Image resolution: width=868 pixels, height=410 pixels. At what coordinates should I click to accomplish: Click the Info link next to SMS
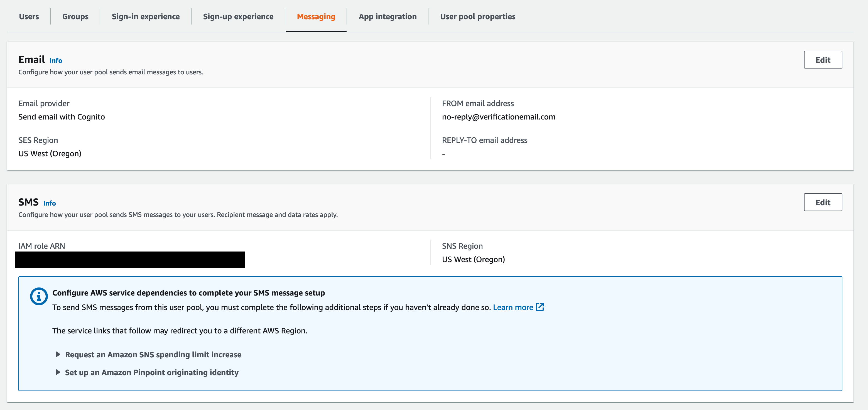pos(50,203)
